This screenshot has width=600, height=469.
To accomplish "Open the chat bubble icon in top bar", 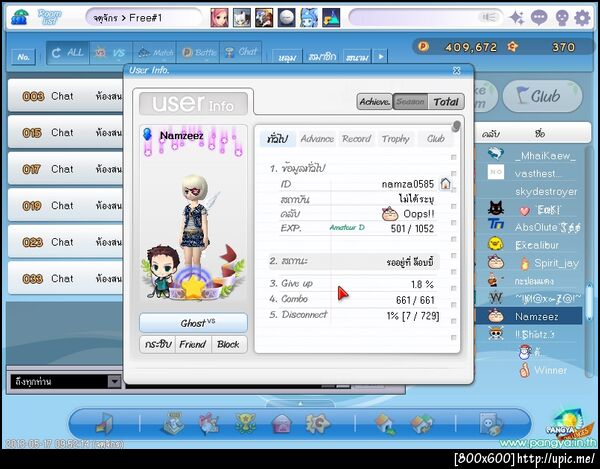I will 539,18.
